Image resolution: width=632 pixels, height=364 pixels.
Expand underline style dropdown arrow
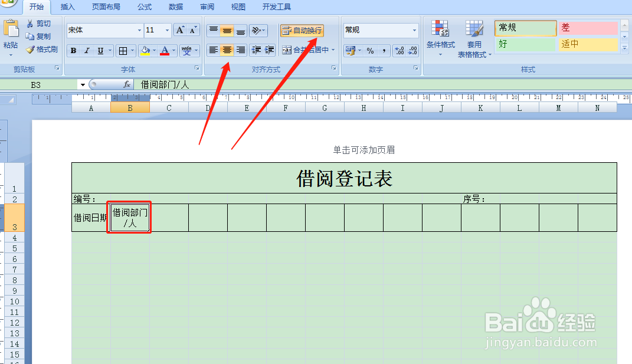[x=110, y=51]
